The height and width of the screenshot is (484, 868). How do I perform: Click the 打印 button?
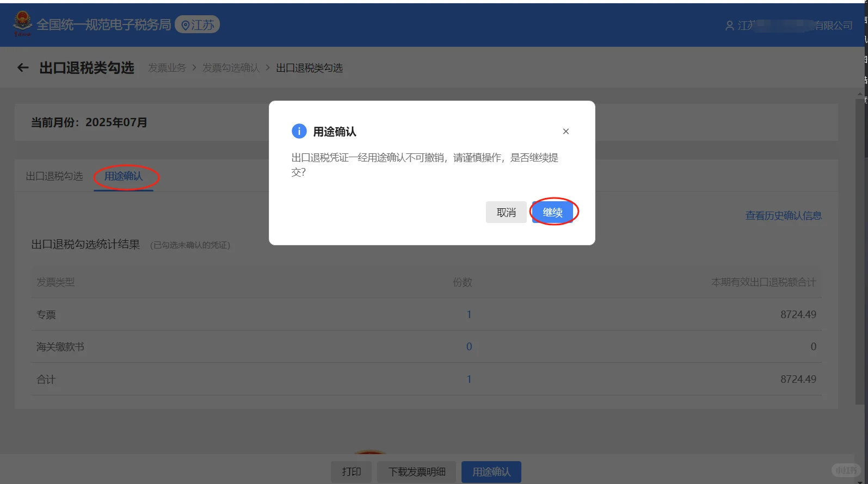coord(352,471)
